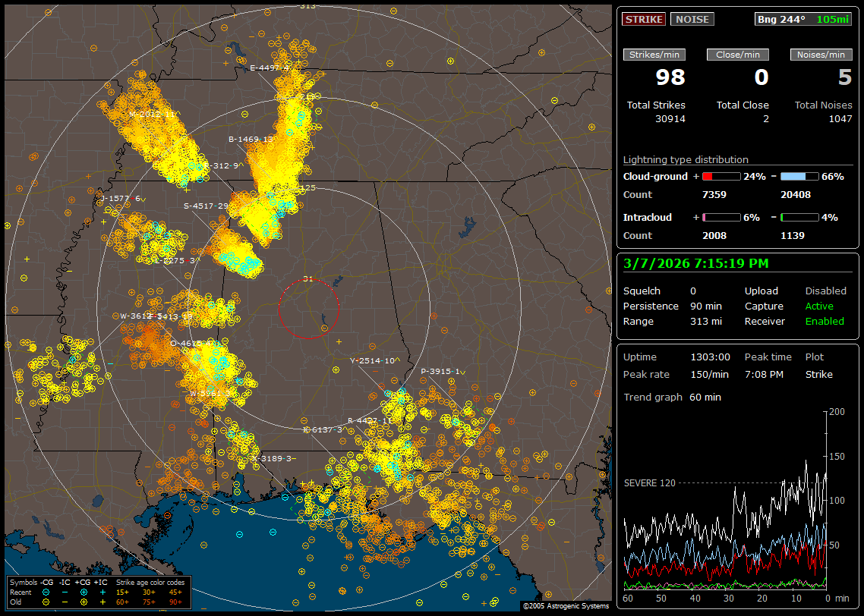Image resolution: width=864 pixels, height=616 pixels.
Task: Click the red STRIKE mode button
Action: click(644, 19)
